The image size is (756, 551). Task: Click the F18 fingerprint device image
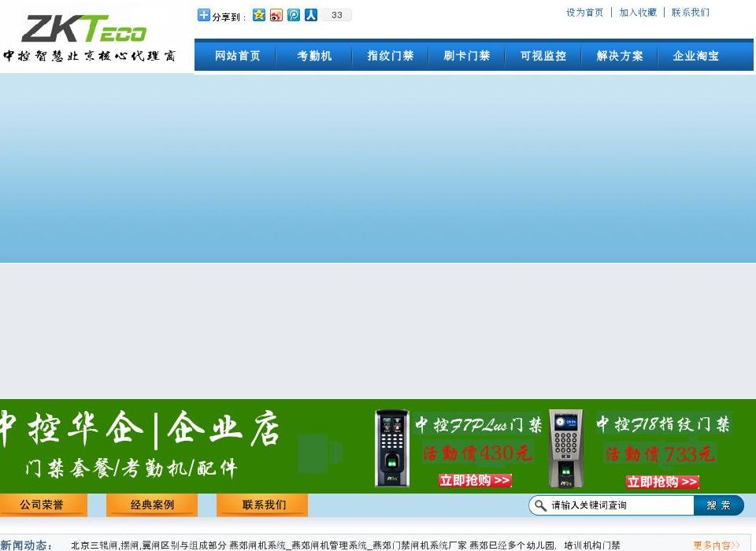tap(565, 449)
